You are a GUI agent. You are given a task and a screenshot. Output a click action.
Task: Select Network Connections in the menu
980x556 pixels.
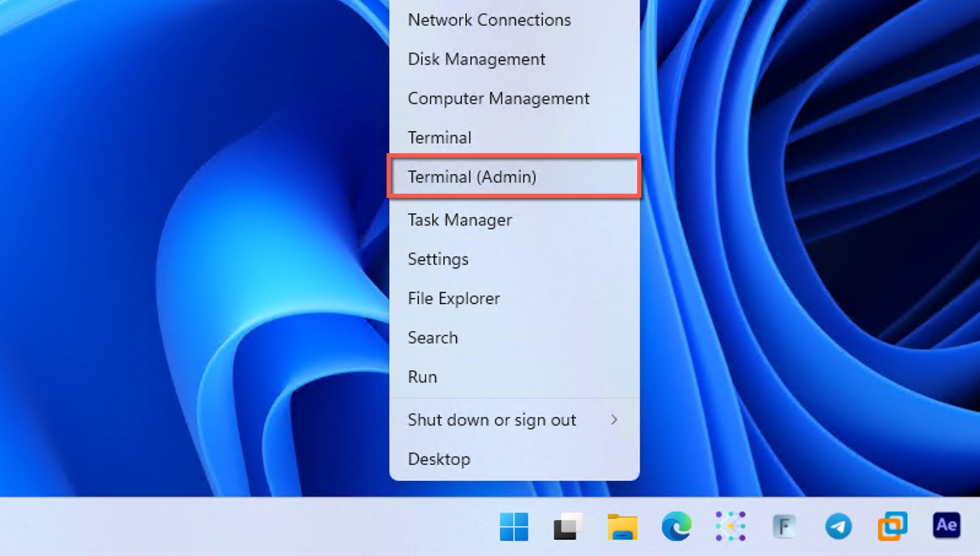[515, 20]
